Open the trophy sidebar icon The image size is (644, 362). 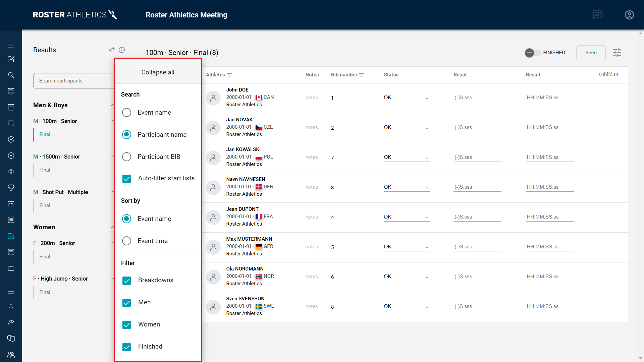(11, 188)
